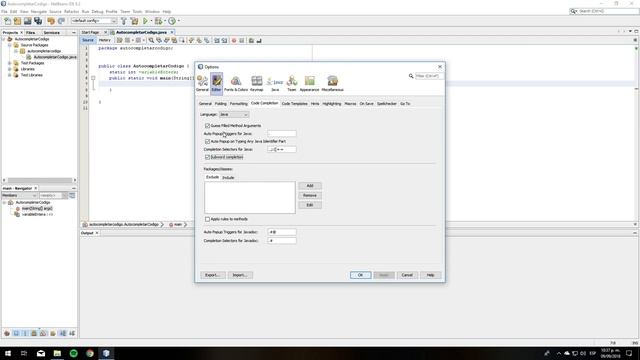
Task: Expand the Test Packages node
Action: click(x=10, y=63)
